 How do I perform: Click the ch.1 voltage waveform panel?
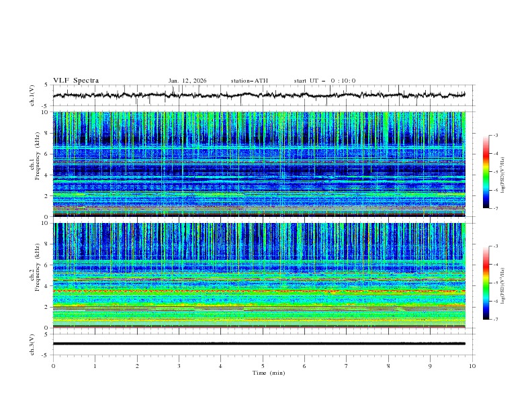tap(262, 95)
